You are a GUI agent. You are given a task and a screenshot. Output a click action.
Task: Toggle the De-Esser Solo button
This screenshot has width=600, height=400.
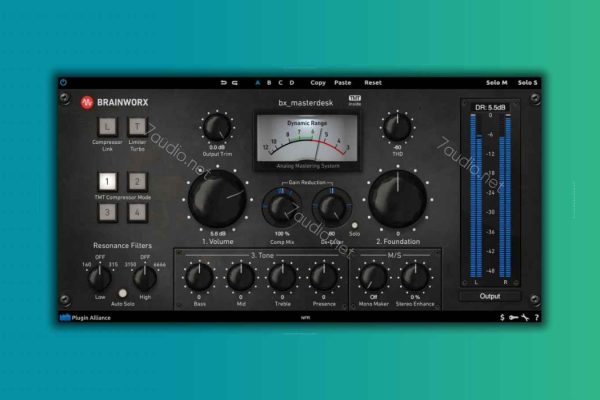[355, 225]
